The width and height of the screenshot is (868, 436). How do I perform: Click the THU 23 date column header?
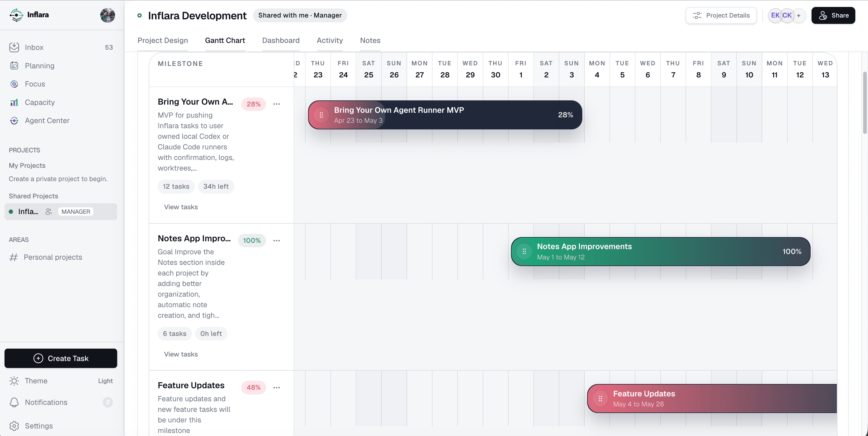(317, 69)
